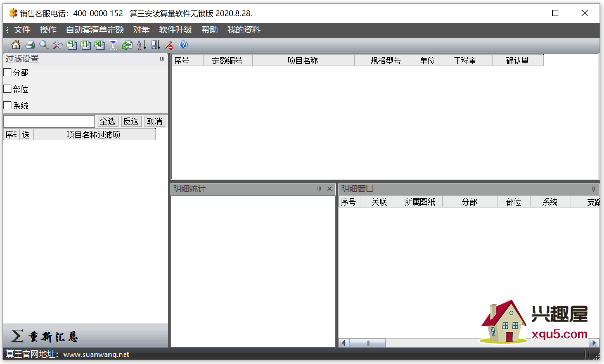Open the 自动套清单定额 menu
604x364 pixels.
pos(95,30)
